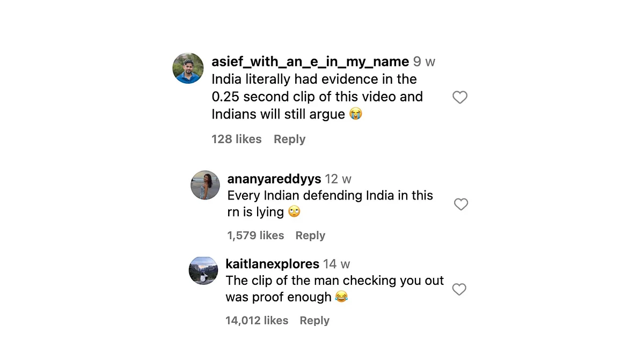Open the 14,012 likes list

pyautogui.click(x=257, y=321)
